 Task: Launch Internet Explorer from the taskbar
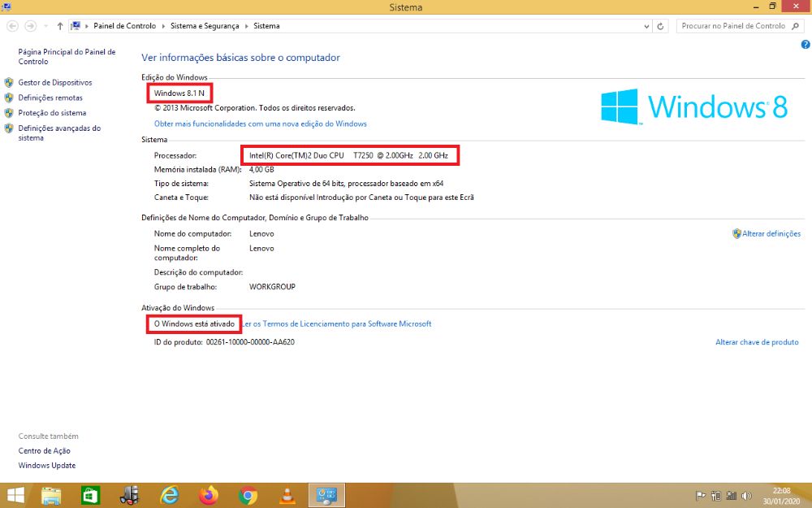(x=170, y=496)
